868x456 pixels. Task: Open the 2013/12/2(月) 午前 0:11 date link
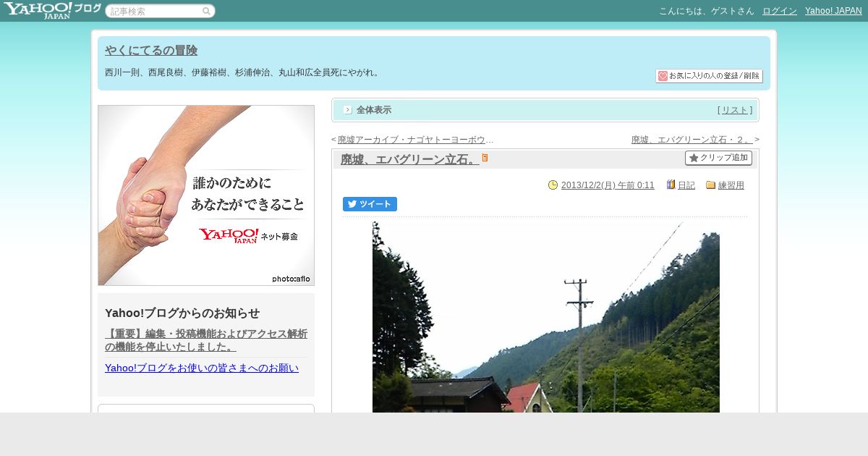coord(608,185)
